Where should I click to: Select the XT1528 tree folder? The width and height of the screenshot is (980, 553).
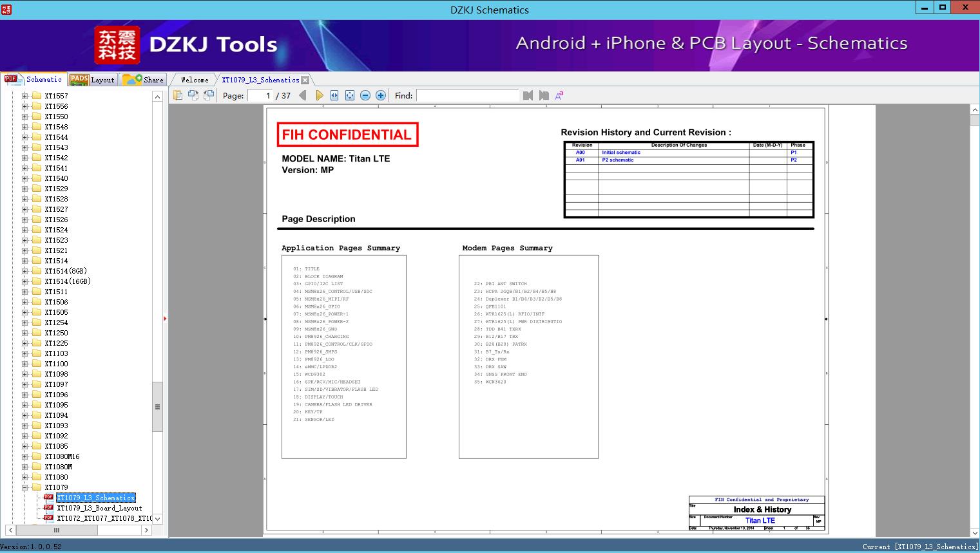pos(56,199)
